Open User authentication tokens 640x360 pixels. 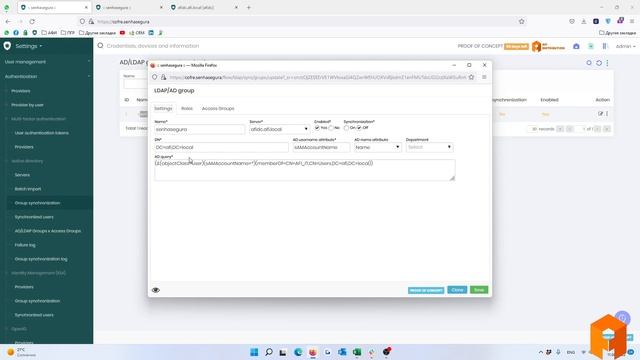(x=42, y=133)
